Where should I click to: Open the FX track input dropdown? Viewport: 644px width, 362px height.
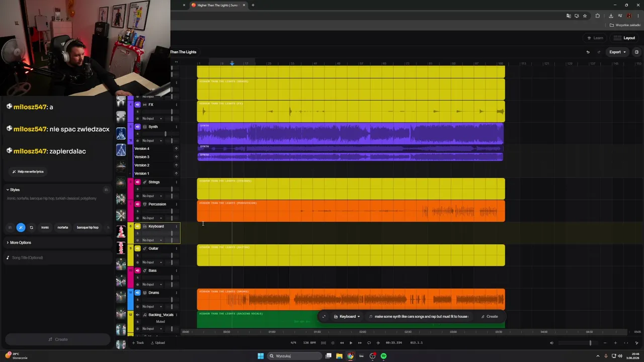coord(152,119)
